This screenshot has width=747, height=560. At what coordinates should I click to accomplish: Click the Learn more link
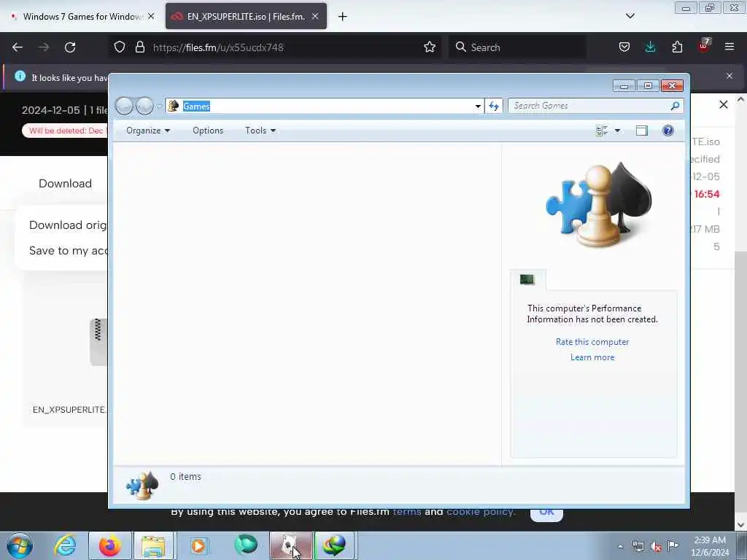pyautogui.click(x=592, y=357)
